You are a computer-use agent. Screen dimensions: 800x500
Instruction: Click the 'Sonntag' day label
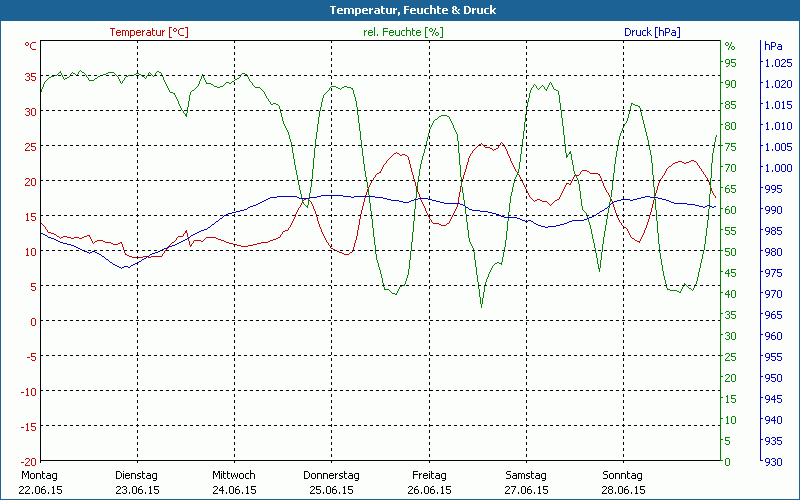click(x=622, y=475)
